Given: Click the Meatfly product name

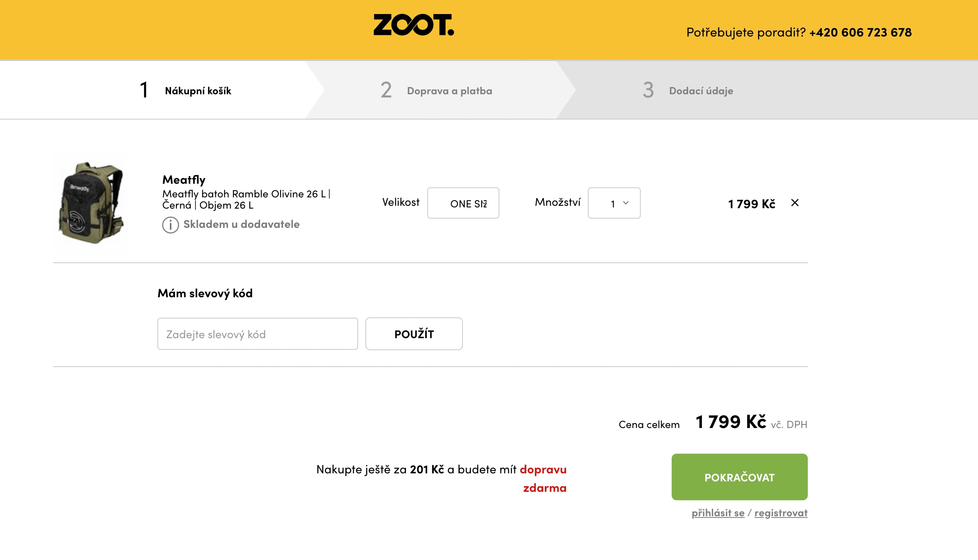Looking at the screenshot, I should point(184,179).
